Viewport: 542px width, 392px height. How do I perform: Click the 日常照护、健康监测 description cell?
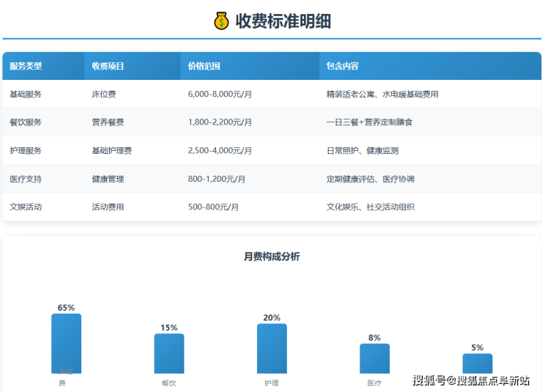pyautogui.click(x=362, y=150)
